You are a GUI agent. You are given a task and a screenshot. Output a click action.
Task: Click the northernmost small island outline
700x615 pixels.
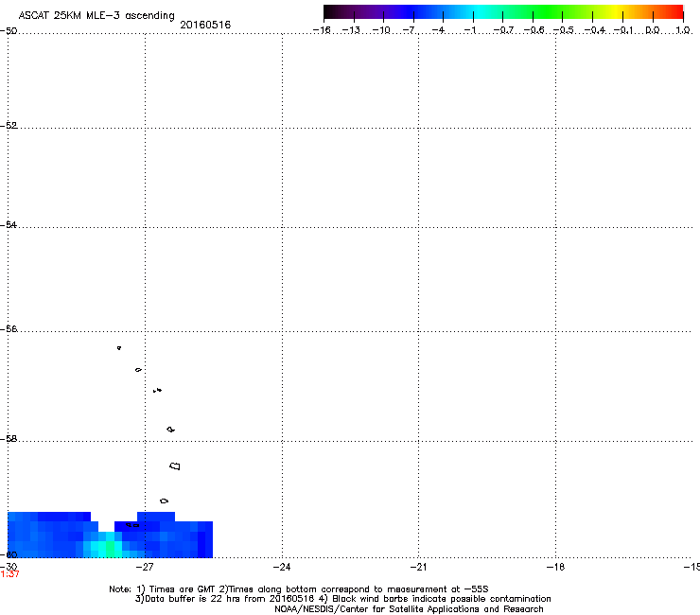[119, 347]
